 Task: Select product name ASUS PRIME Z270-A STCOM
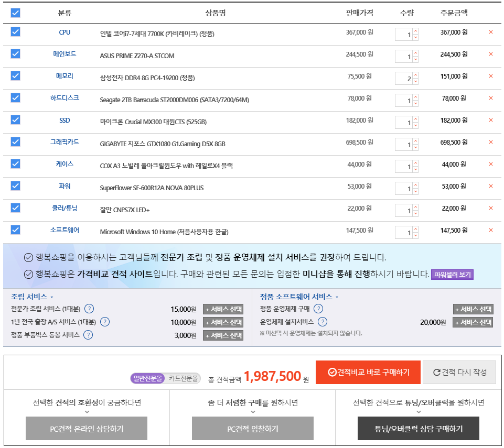pos(137,56)
